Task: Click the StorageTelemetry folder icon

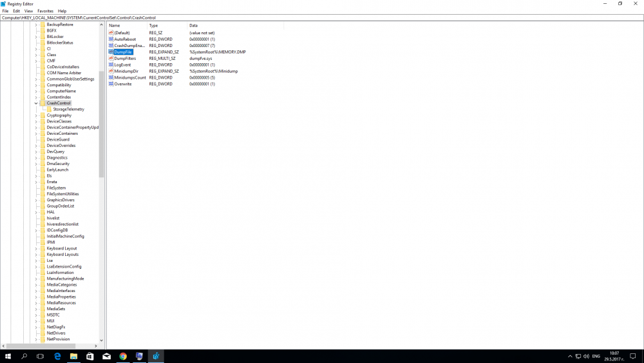Action: point(49,110)
